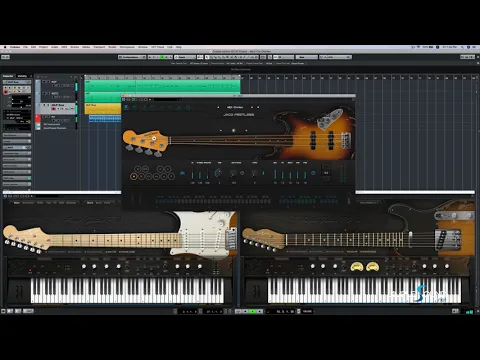Load the next preset in the bass plugin
This screenshot has height=360, width=480.
click(252, 107)
